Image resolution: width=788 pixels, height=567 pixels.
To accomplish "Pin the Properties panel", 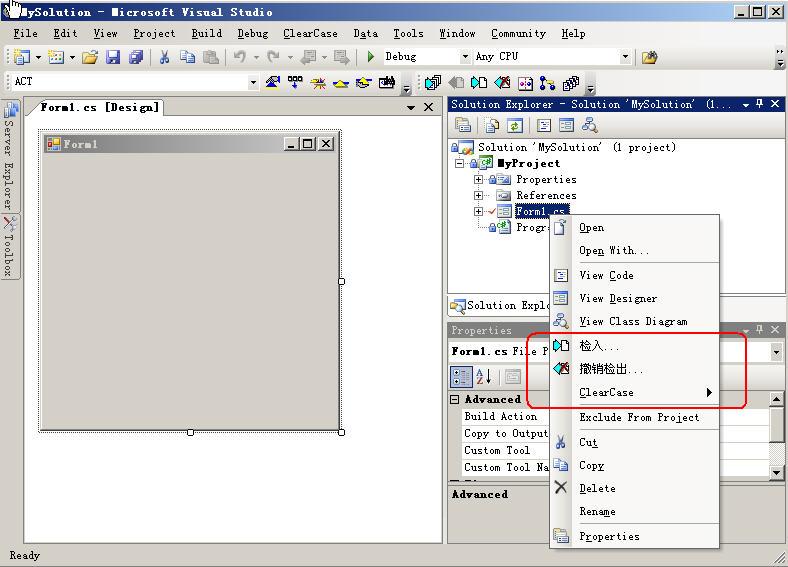I will coord(759,329).
